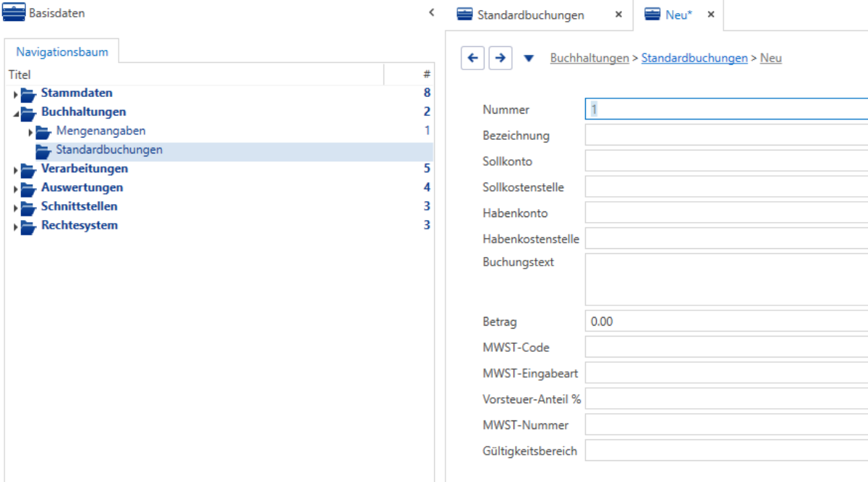
Task: Click into the Bezeichnung field
Action: 726,135
